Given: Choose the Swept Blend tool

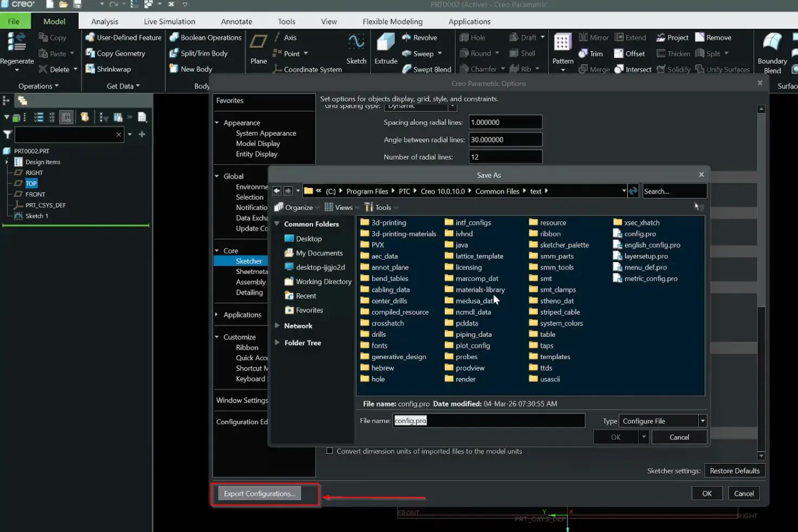Looking at the screenshot, I should [x=426, y=69].
